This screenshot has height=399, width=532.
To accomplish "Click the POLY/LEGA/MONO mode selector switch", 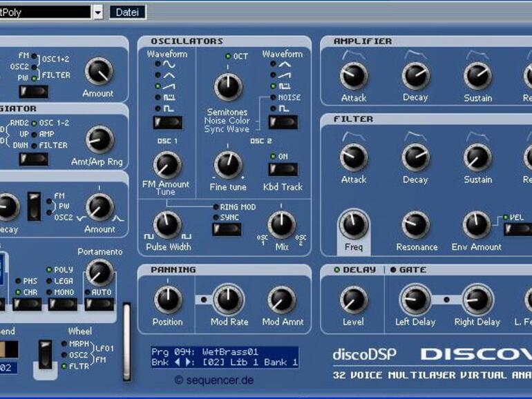I will 63,304.
